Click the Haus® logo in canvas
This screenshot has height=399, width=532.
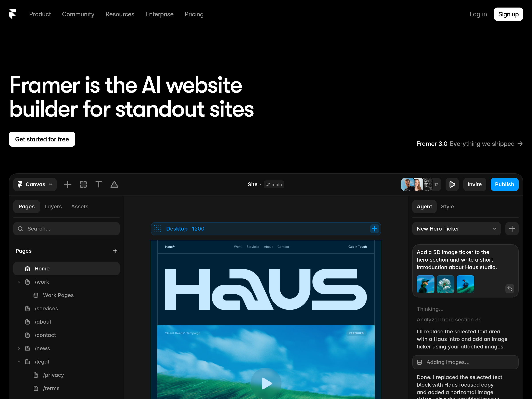(170, 247)
